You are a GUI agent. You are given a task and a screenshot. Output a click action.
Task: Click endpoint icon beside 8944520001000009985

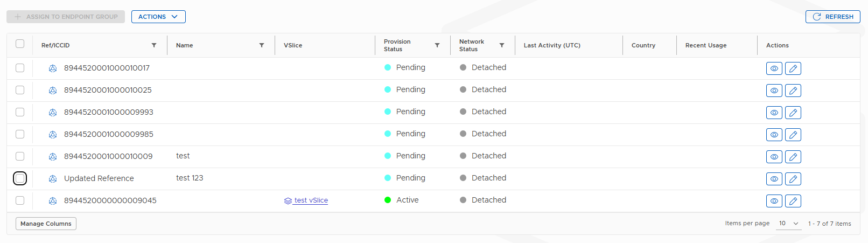tap(53, 135)
